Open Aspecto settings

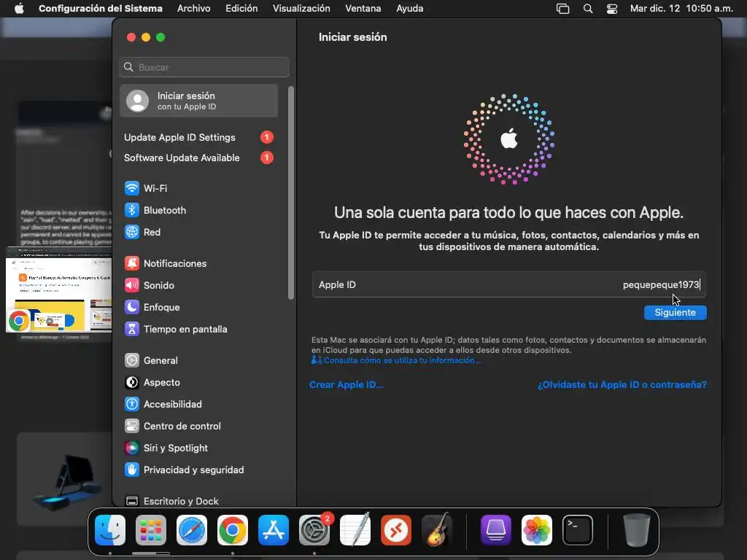click(152, 382)
